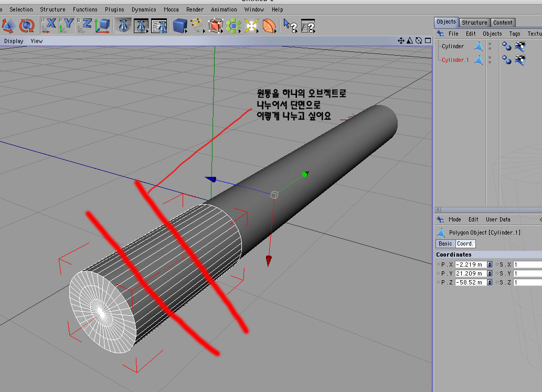Open Object Manager Objects menu
Screen dimensions: 542x392
492,34
